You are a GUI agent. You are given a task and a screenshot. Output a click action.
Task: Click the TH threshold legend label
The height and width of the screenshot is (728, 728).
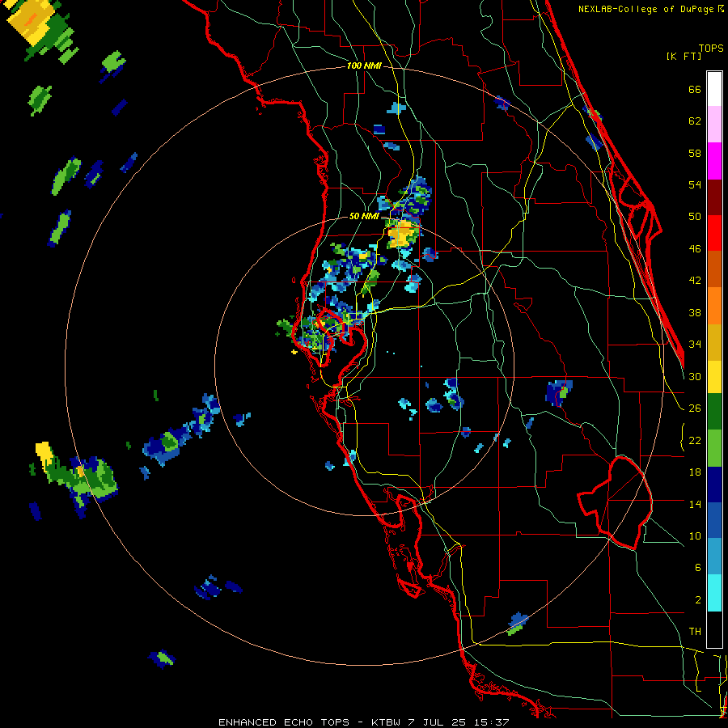[695, 632]
